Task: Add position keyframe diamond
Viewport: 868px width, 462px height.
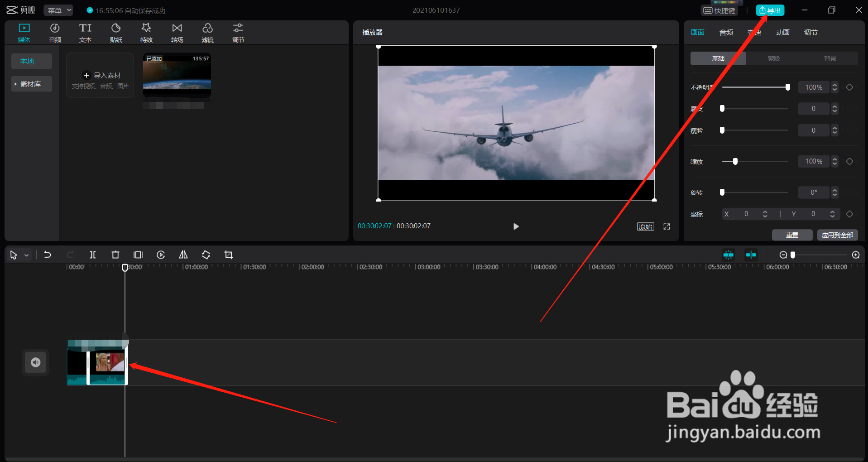Action: point(850,214)
